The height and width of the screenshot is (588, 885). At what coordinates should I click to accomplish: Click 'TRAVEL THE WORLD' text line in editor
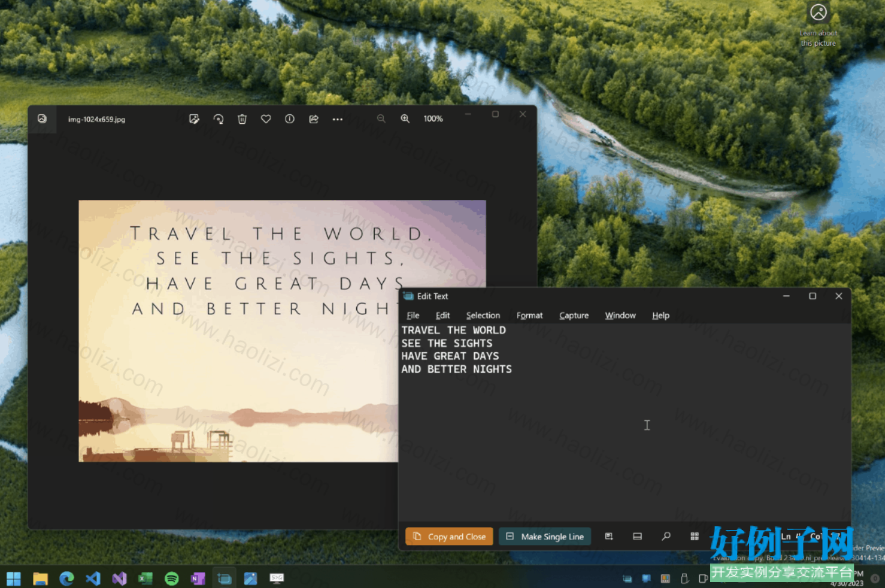453,330
